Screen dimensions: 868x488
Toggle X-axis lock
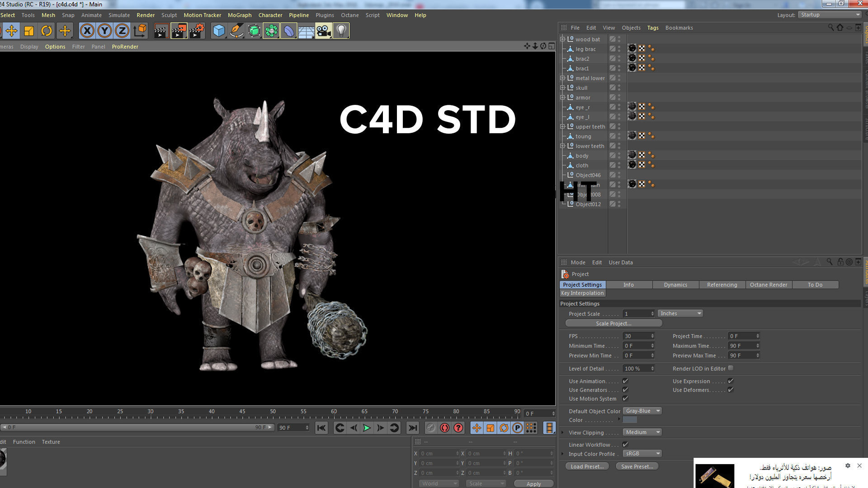87,31
